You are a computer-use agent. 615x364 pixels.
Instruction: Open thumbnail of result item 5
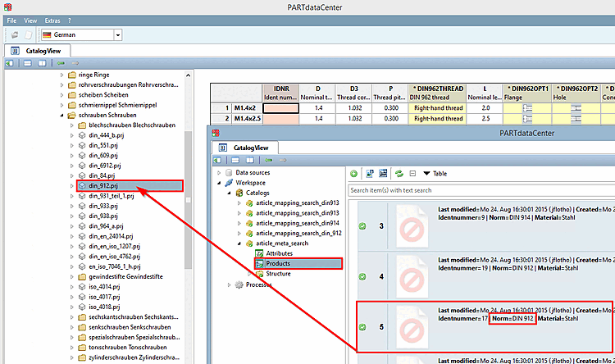point(412,327)
